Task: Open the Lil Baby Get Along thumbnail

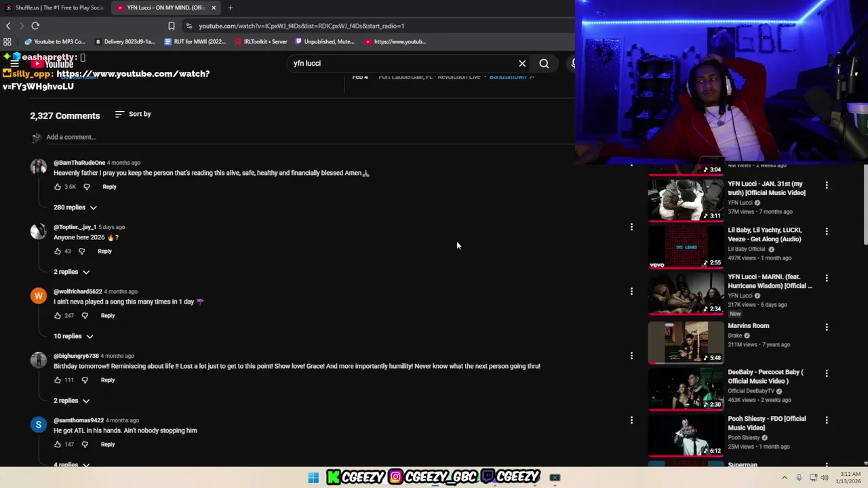Action: 686,247
